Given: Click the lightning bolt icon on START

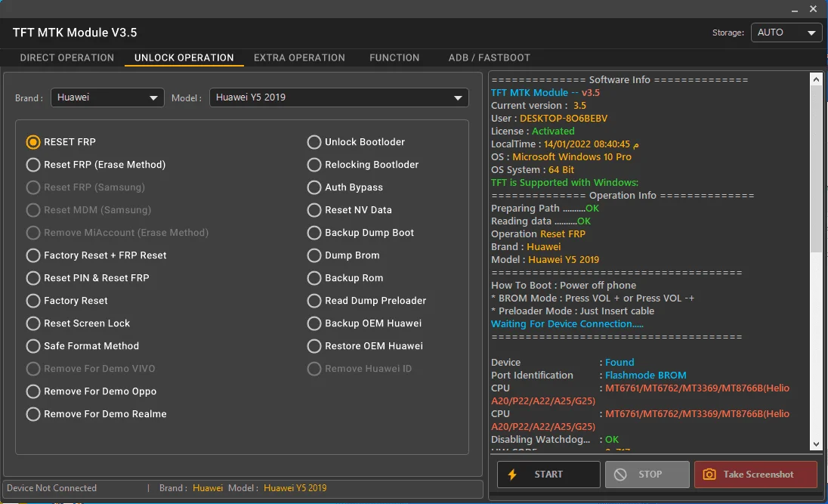Looking at the screenshot, I should tap(511, 475).
